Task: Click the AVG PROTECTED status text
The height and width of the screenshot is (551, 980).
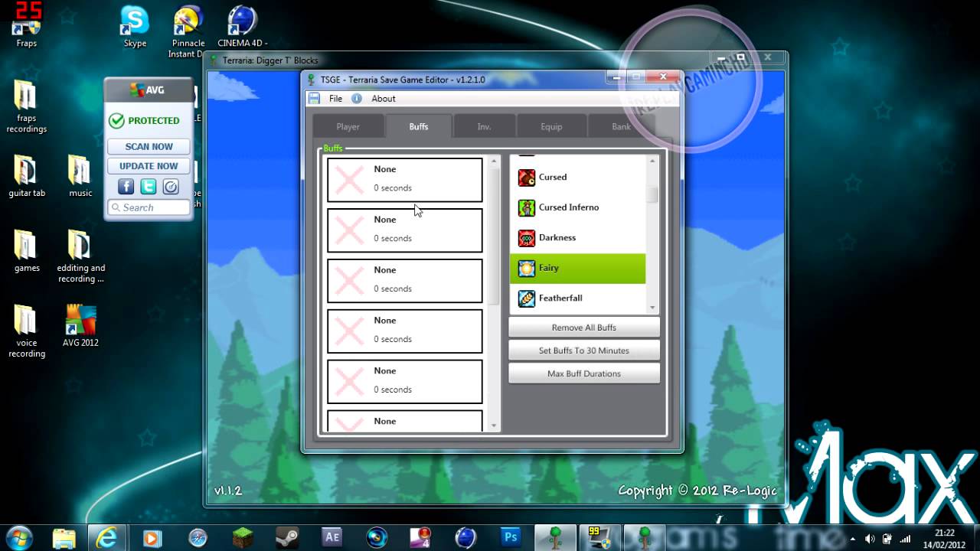Action: [153, 121]
